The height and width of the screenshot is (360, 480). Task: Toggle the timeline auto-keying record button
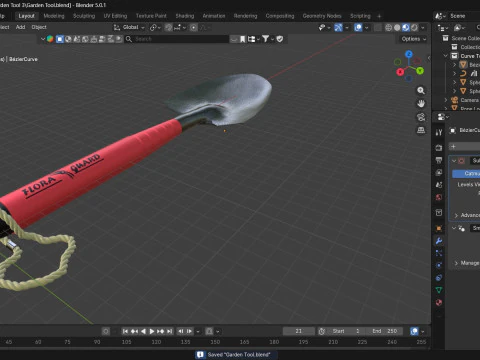click(106, 331)
